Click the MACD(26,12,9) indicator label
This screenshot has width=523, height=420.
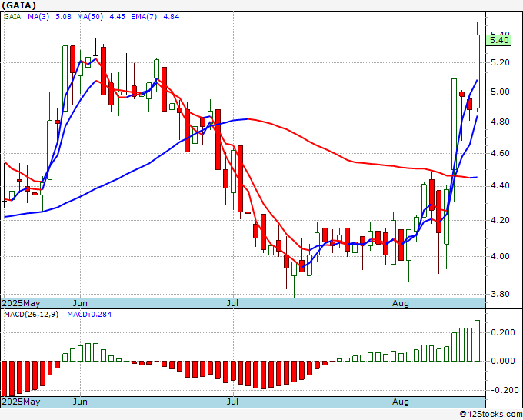click(x=31, y=315)
